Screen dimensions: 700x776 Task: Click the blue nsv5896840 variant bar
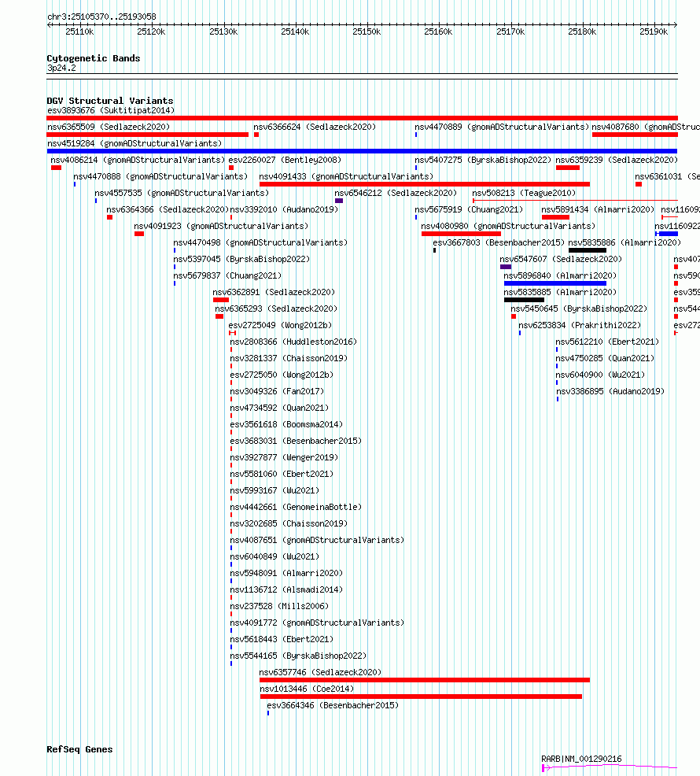[x=555, y=283]
